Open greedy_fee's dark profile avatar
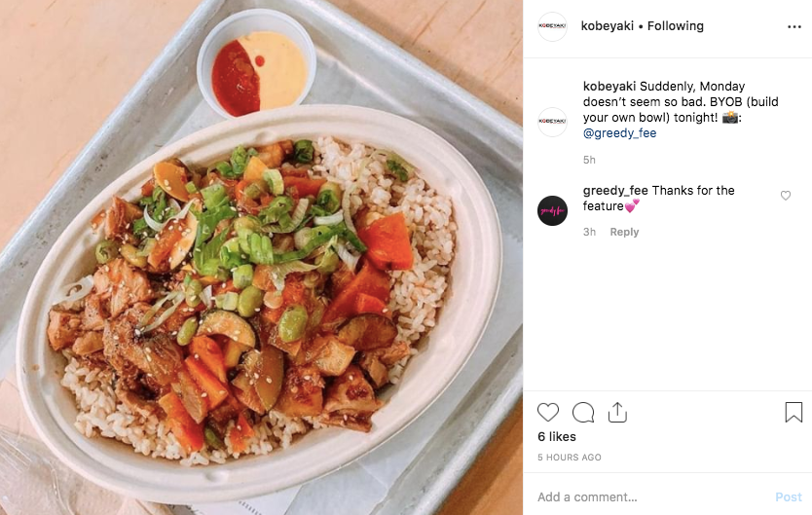 pos(553,210)
